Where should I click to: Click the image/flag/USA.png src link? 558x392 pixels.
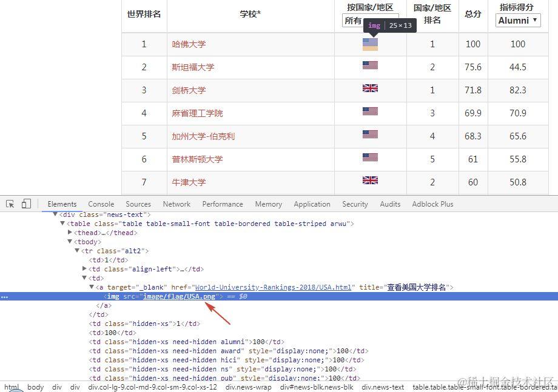[x=179, y=296]
